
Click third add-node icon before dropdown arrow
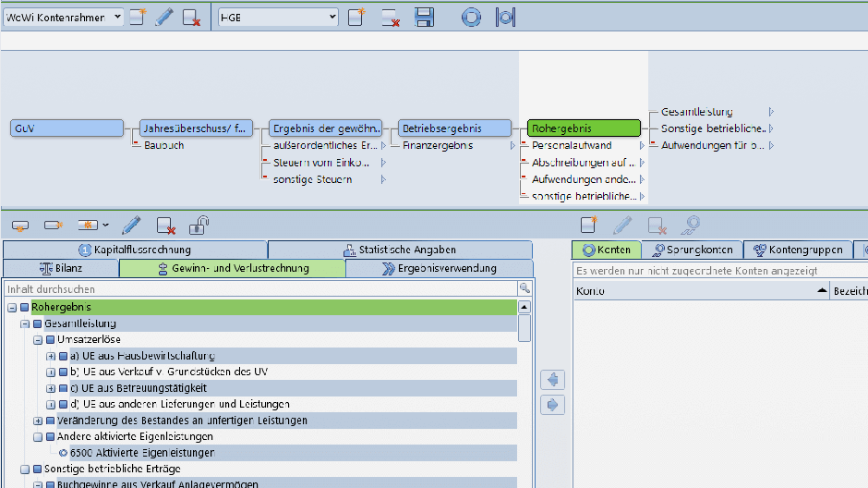(x=88, y=226)
